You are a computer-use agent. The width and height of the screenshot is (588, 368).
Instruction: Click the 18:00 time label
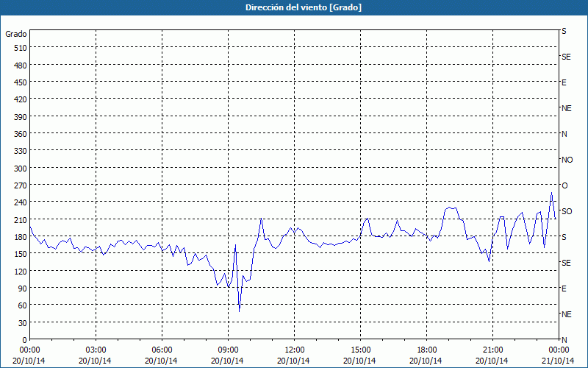click(427, 350)
